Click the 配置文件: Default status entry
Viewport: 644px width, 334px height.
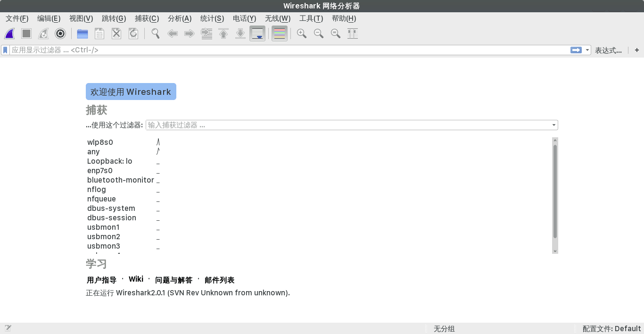coord(611,328)
